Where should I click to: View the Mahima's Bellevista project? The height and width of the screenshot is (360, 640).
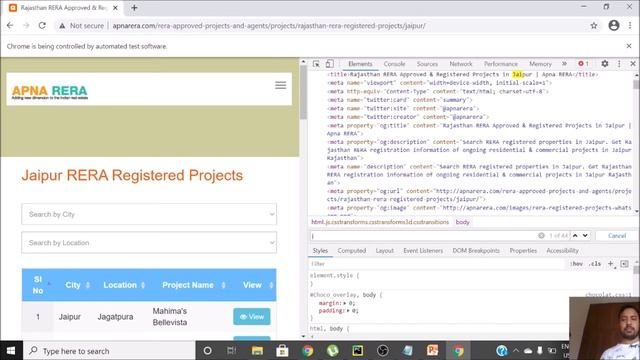tap(252, 317)
